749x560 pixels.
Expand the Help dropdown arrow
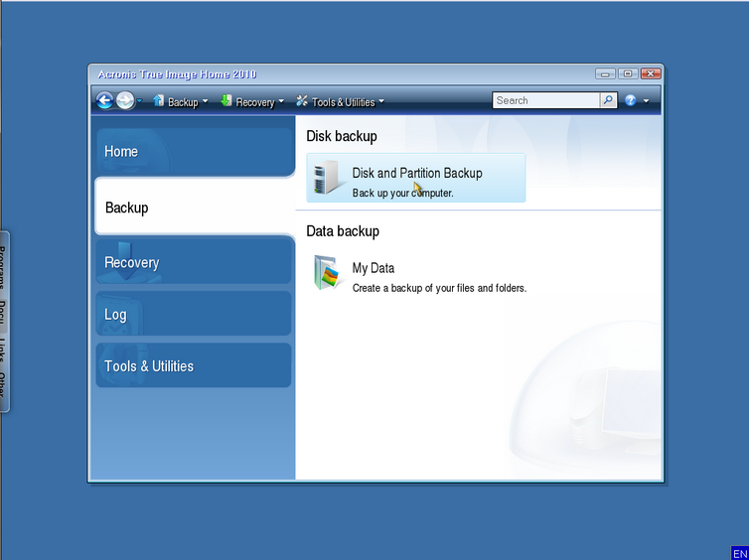pos(647,100)
